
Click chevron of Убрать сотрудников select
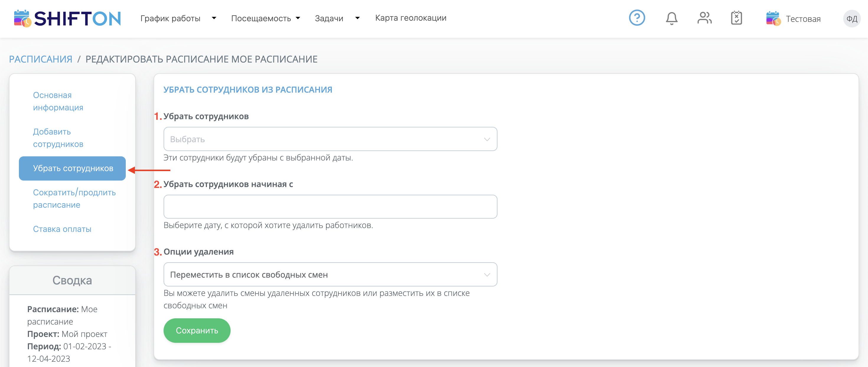487,139
